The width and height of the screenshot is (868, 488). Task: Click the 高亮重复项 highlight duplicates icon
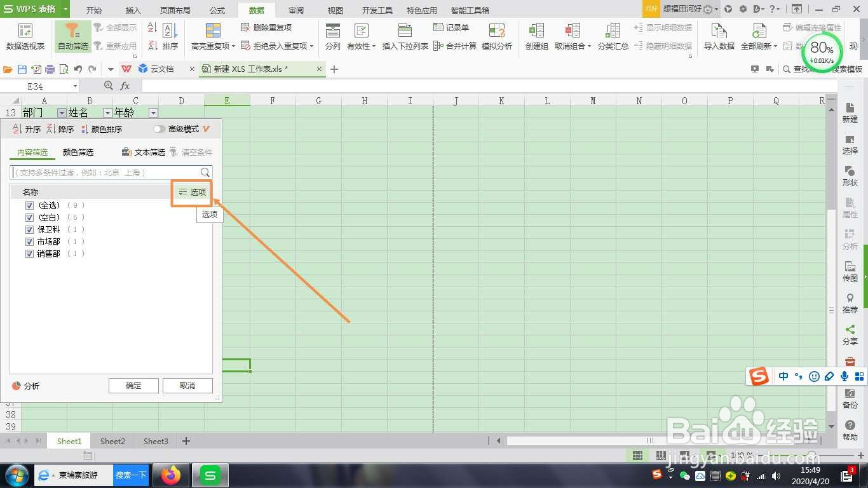pos(213,31)
